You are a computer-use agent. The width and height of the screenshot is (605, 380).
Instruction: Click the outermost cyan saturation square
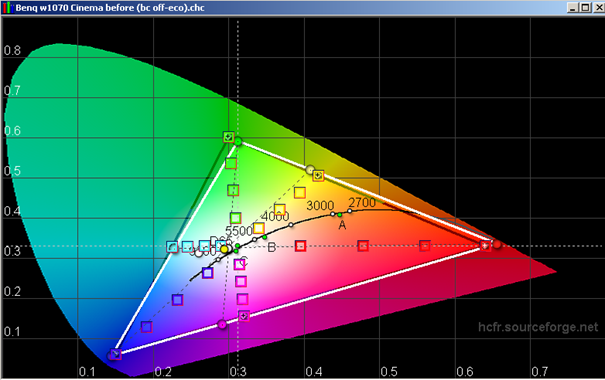pyautogui.click(x=172, y=247)
